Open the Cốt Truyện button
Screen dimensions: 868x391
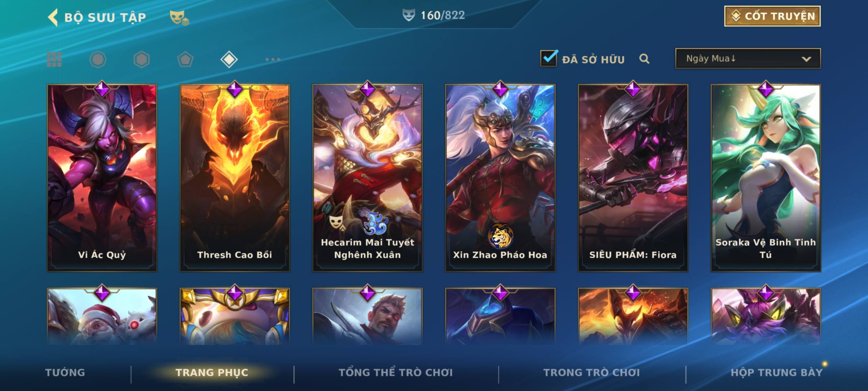point(772,16)
